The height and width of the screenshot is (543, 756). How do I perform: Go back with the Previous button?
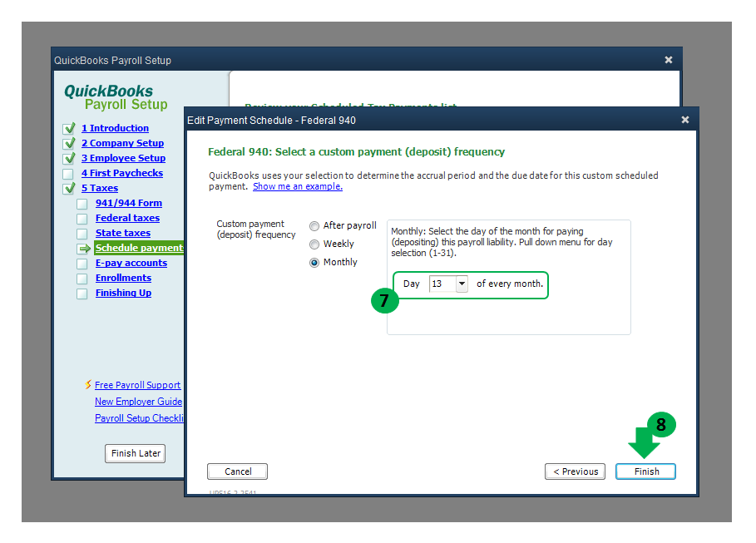pyautogui.click(x=576, y=471)
